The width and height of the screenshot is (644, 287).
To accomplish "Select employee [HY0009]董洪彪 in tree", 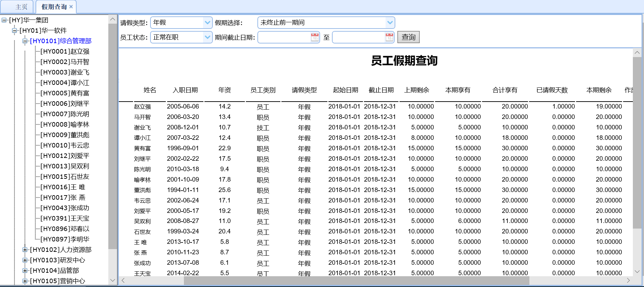I will (x=65, y=135).
